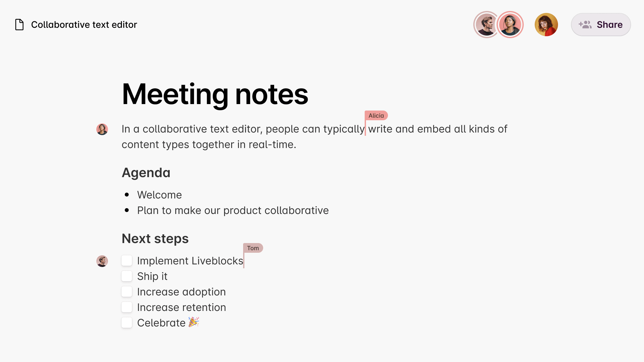Click Celebrate checkbox to mark complete
Screen dimensions: 644x362
(127, 322)
